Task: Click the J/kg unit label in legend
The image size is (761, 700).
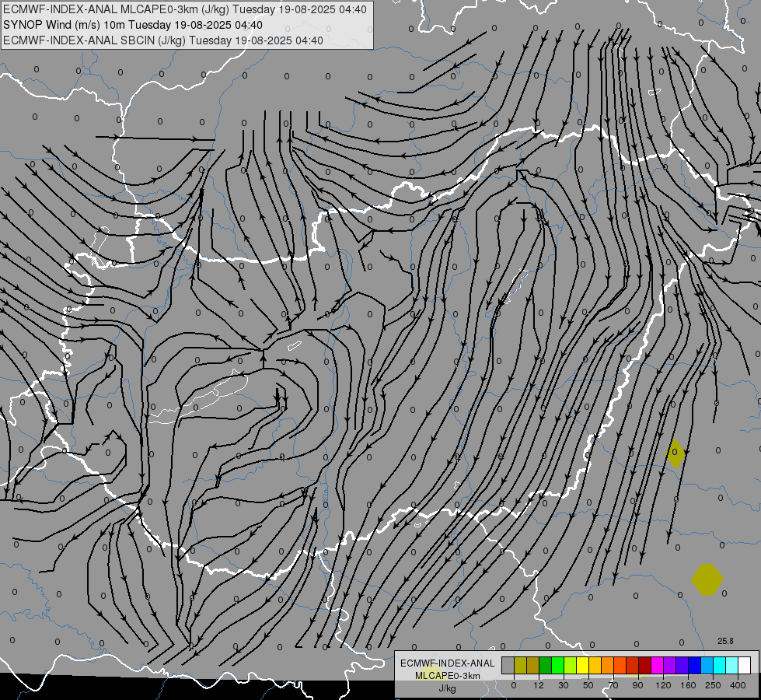Action: tap(447, 688)
